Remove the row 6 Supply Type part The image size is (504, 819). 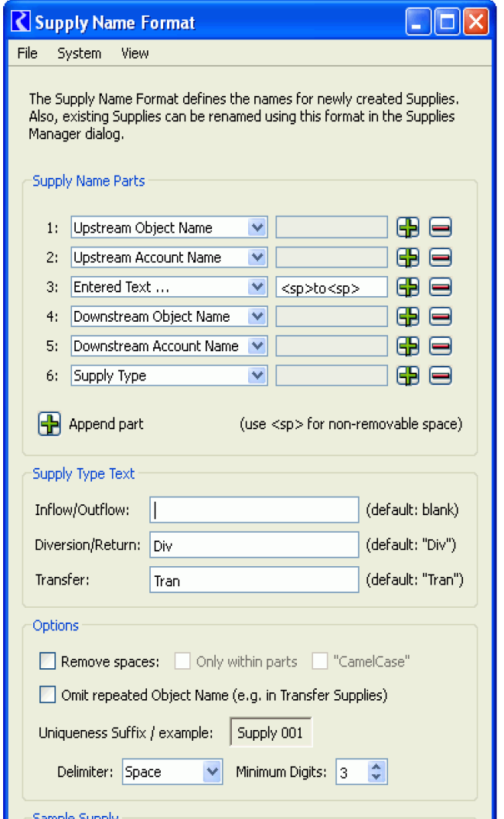pos(440,376)
